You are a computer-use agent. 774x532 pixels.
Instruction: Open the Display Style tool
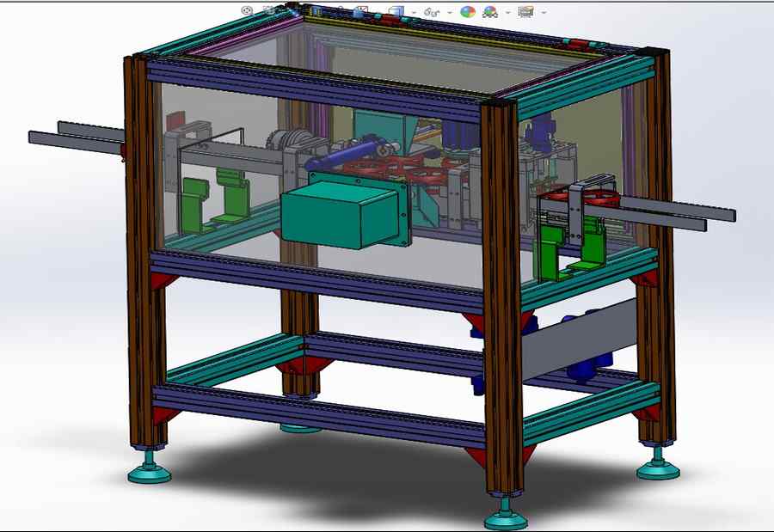click(396, 11)
